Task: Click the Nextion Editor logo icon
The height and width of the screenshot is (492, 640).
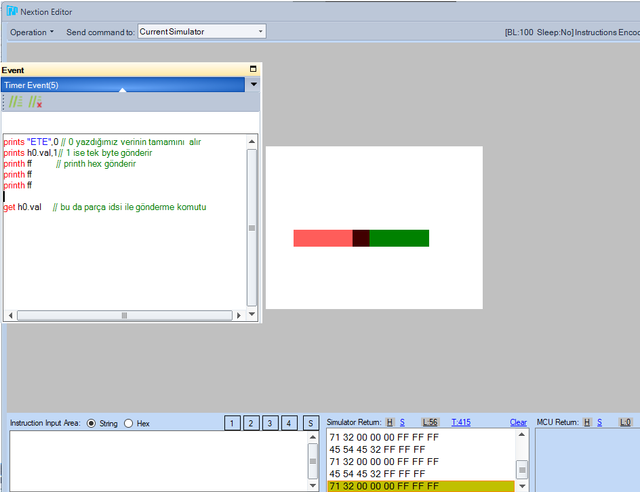Action: [12, 11]
